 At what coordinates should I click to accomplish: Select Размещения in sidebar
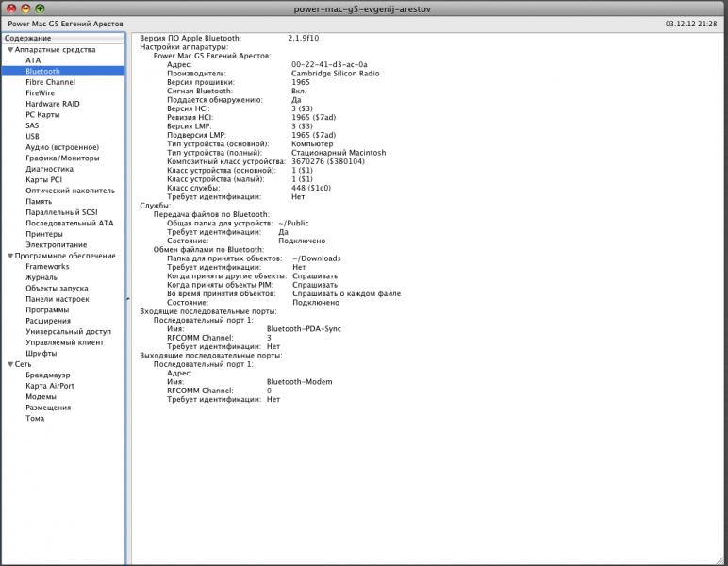point(48,408)
